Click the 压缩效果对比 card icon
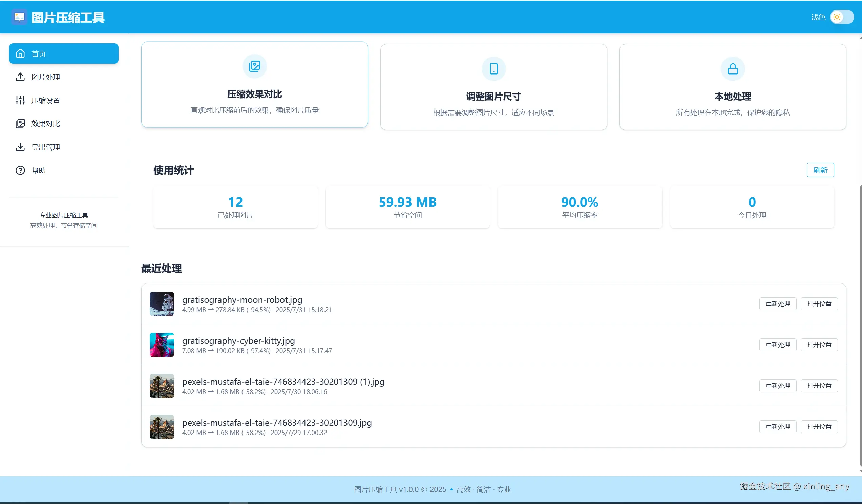The image size is (862, 504). (254, 66)
